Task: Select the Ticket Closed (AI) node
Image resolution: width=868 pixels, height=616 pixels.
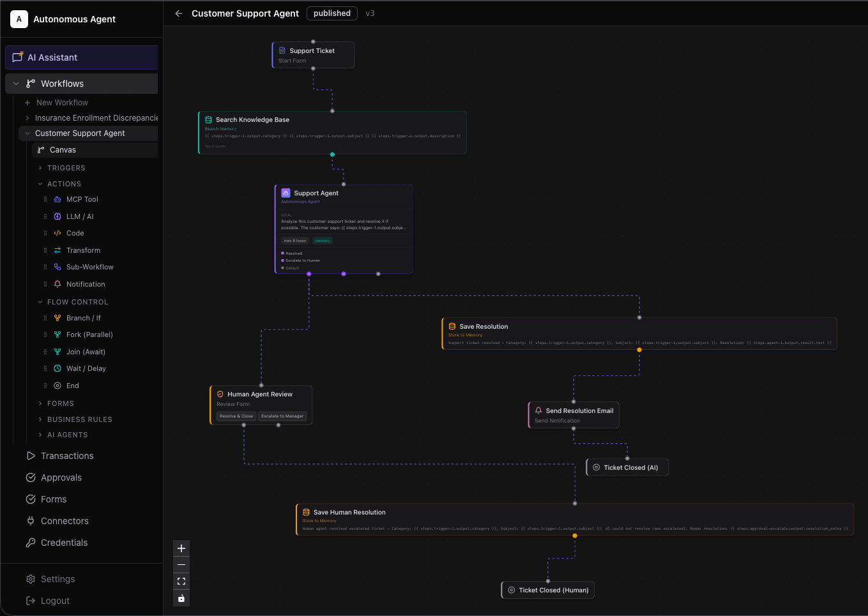Action: coord(627,467)
